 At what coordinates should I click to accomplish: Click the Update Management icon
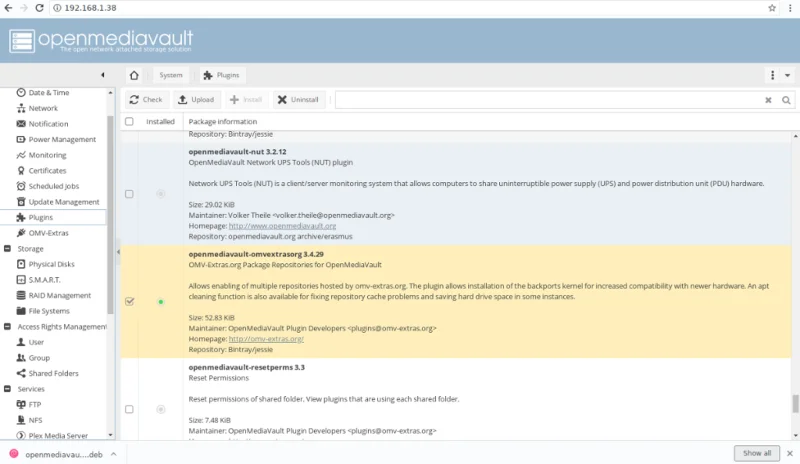tap(21, 202)
